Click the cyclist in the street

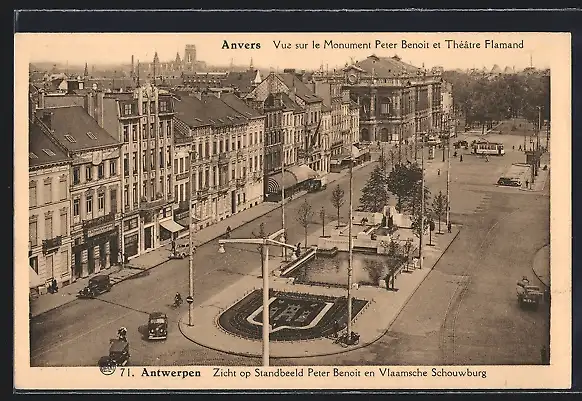[x=177, y=300]
